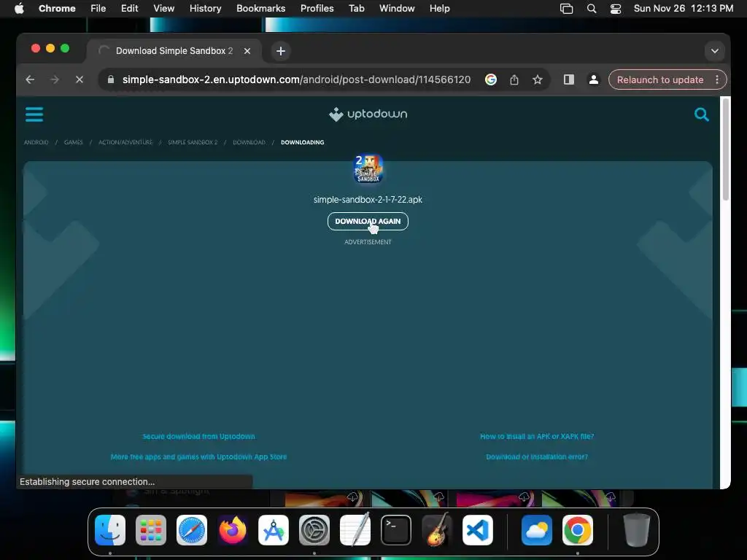This screenshot has height=560, width=747.
Task: Click Relaunch to update button
Action: pos(659,79)
